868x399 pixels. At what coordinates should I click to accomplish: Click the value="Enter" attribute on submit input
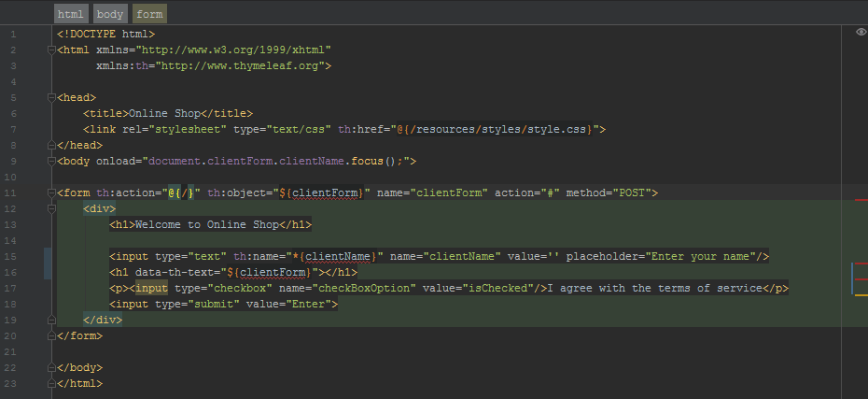pyautogui.click(x=289, y=304)
